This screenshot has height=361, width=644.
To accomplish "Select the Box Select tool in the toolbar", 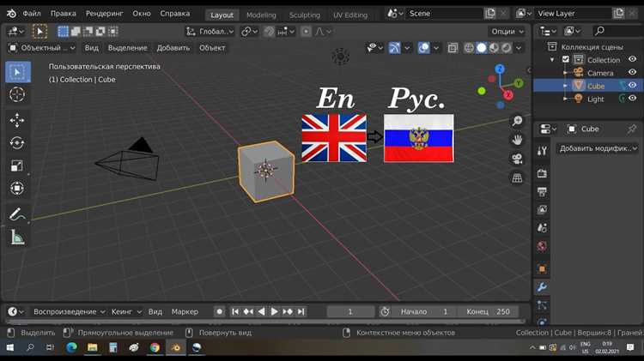I will click(18, 72).
